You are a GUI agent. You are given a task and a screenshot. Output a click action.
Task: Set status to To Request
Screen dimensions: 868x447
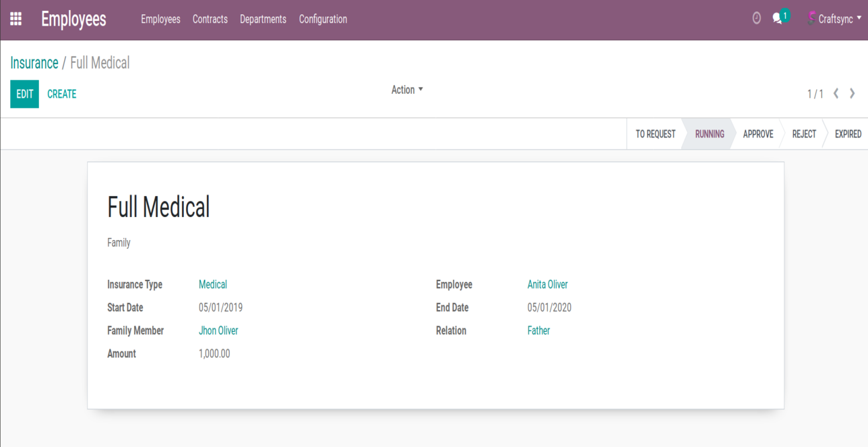point(655,134)
